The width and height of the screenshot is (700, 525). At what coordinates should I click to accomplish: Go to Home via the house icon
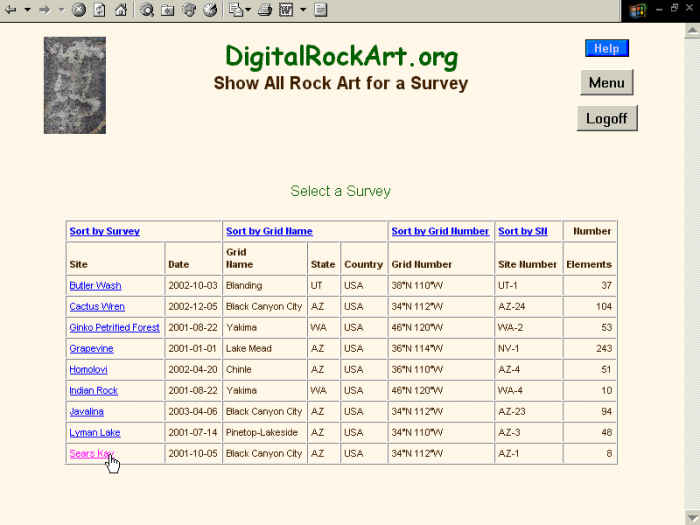tap(120, 10)
